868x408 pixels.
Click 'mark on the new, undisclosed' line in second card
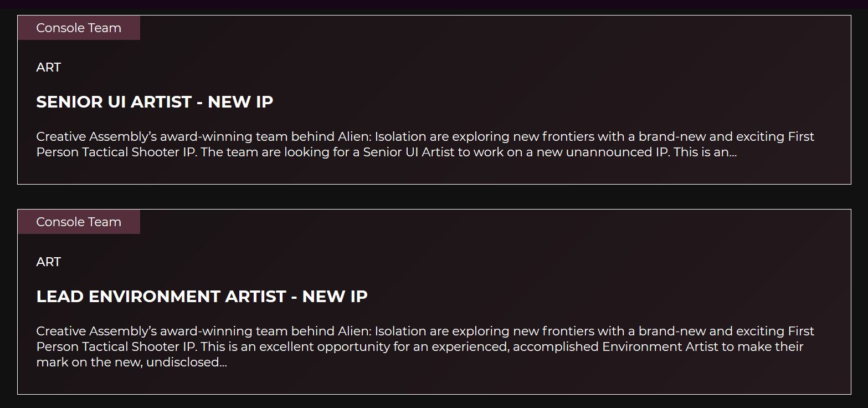pos(128,363)
